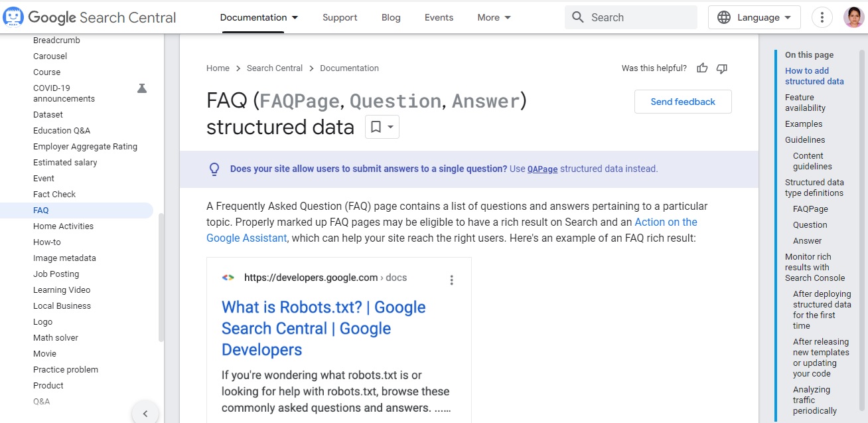This screenshot has width=868, height=423.
Task: Click the Google Search Central logo
Action: pos(90,17)
